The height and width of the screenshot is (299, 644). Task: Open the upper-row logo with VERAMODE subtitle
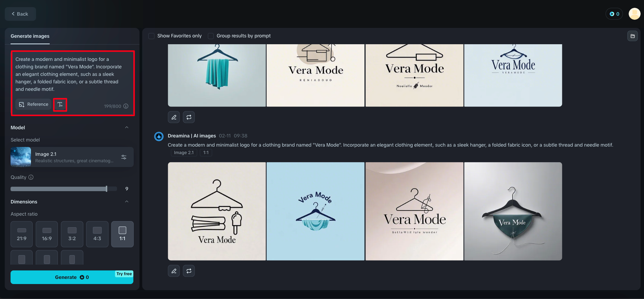tap(513, 75)
